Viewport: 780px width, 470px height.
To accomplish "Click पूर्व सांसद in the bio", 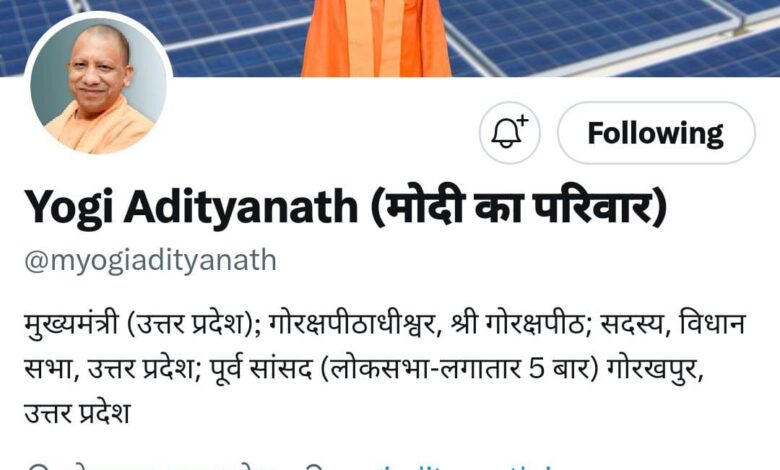I will click(261, 369).
